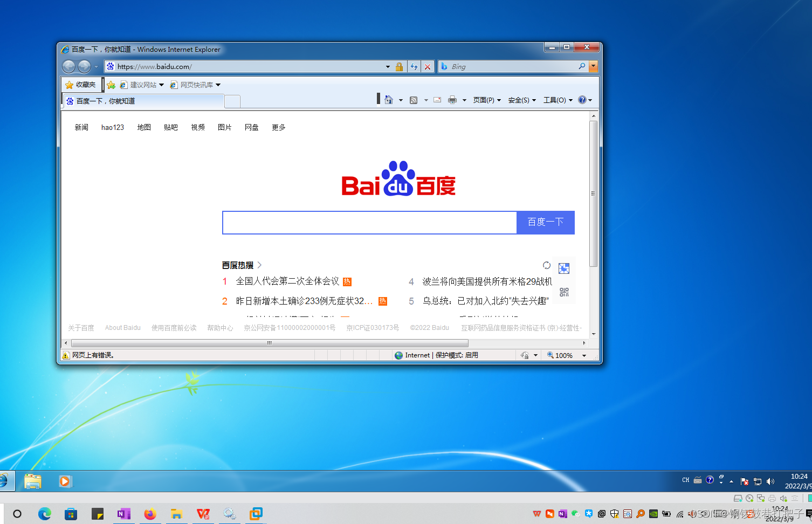Click the Bing search magnifier icon
The width and height of the screenshot is (812, 524).
pos(582,66)
